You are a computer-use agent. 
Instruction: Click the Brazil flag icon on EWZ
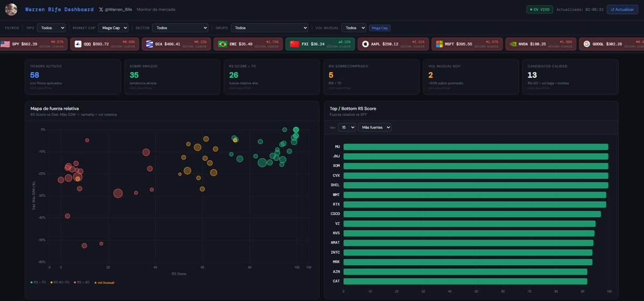pyautogui.click(x=222, y=44)
